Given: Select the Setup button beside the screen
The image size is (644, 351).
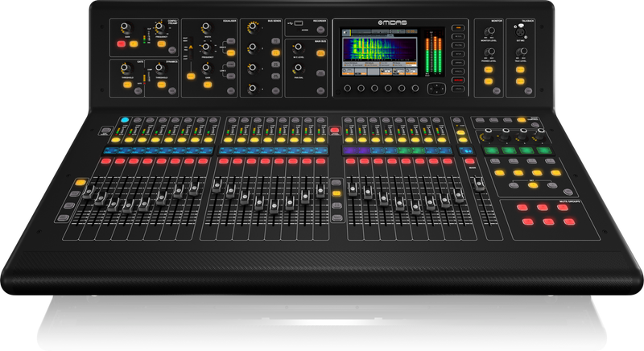Looking at the screenshot, I should 458,54.
